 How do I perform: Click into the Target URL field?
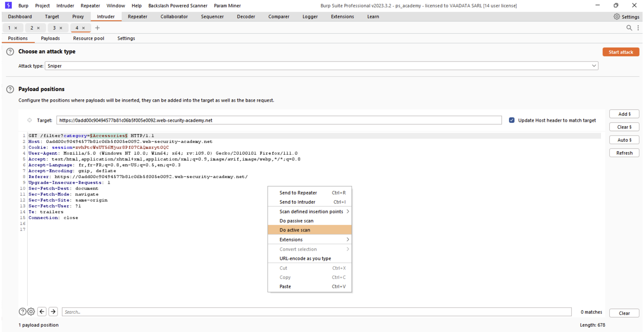pos(279,120)
